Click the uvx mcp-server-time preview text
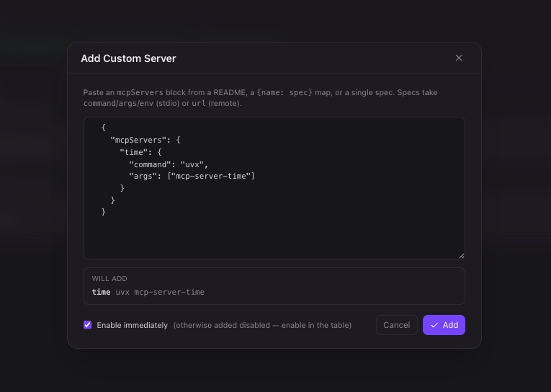The width and height of the screenshot is (551, 392). click(160, 292)
